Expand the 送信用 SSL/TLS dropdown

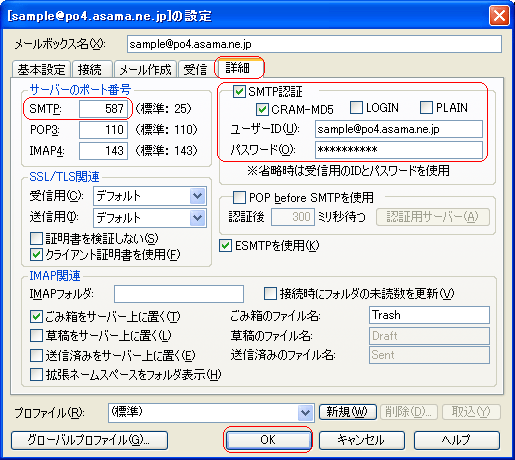click(197, 218)
